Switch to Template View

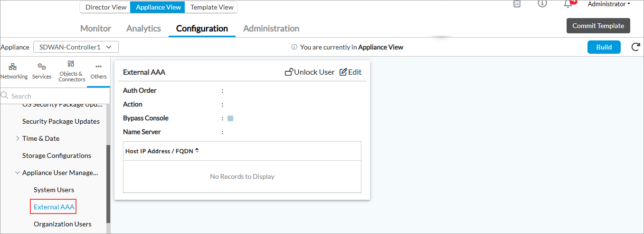[212, 7]
